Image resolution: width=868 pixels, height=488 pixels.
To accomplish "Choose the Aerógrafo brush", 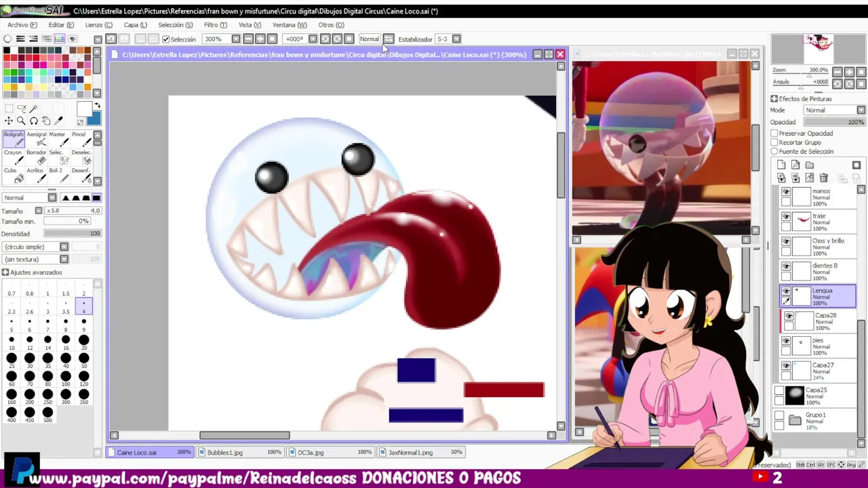I will coord(37,139).
